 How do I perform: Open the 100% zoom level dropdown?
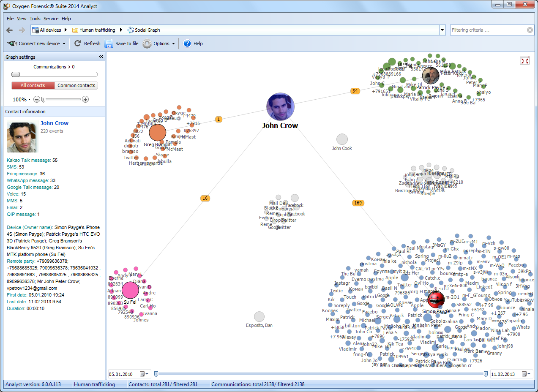pyautogui.click(x=22, y=100)
